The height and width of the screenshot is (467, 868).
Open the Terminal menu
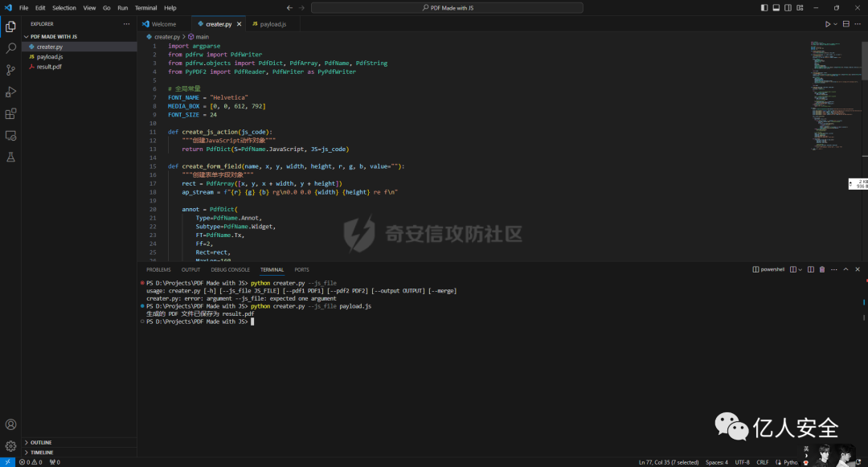[x=146, y=8]
